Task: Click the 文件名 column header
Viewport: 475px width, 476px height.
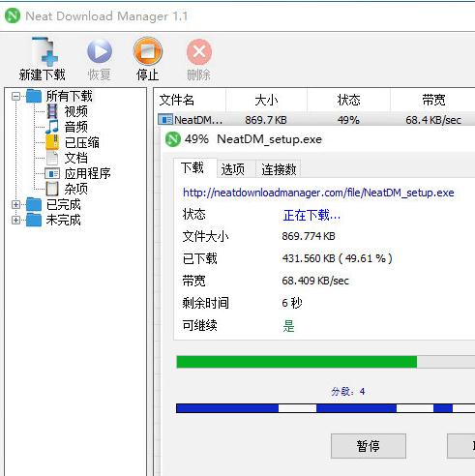Action: point(191,100)
